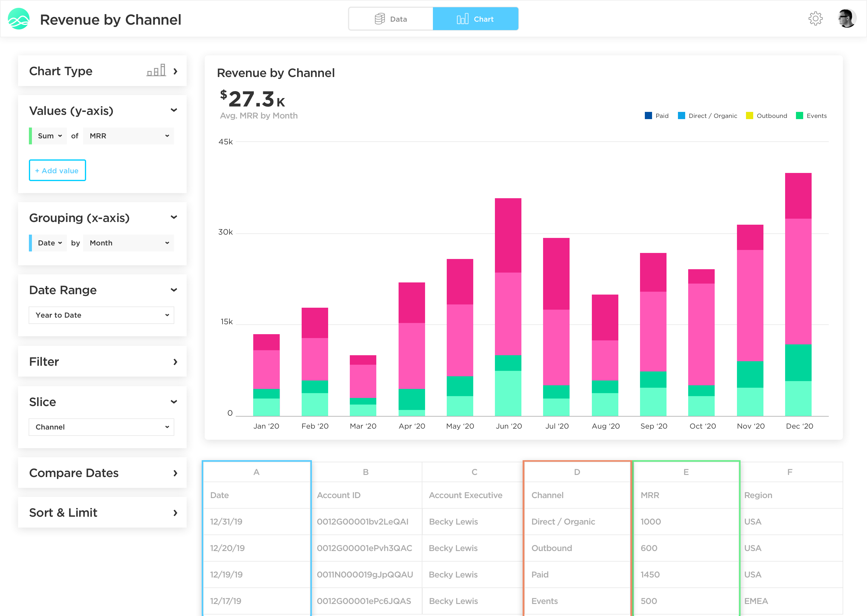This screenshot has width=867, height=616.
Task: Switch to the Chart view tab
Action: (476, 19)
